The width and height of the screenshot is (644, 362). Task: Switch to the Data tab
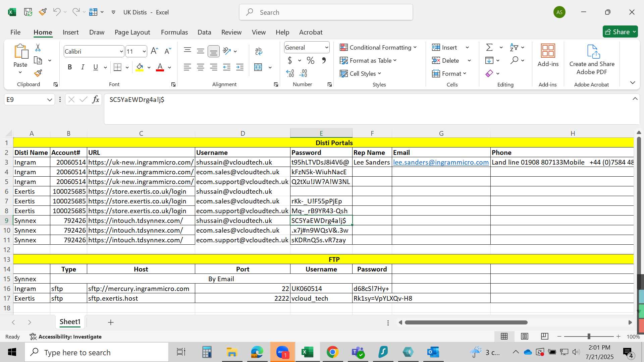pyautogui.click(x=204, y=32)
